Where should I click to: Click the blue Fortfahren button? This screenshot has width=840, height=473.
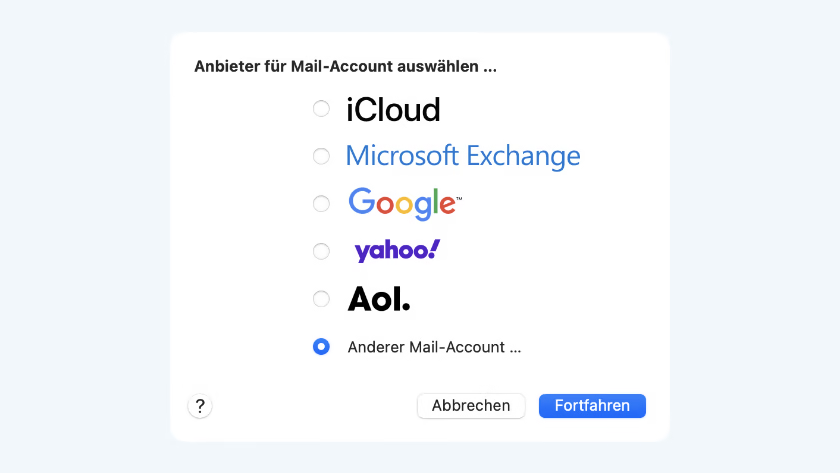pos(592,406)
